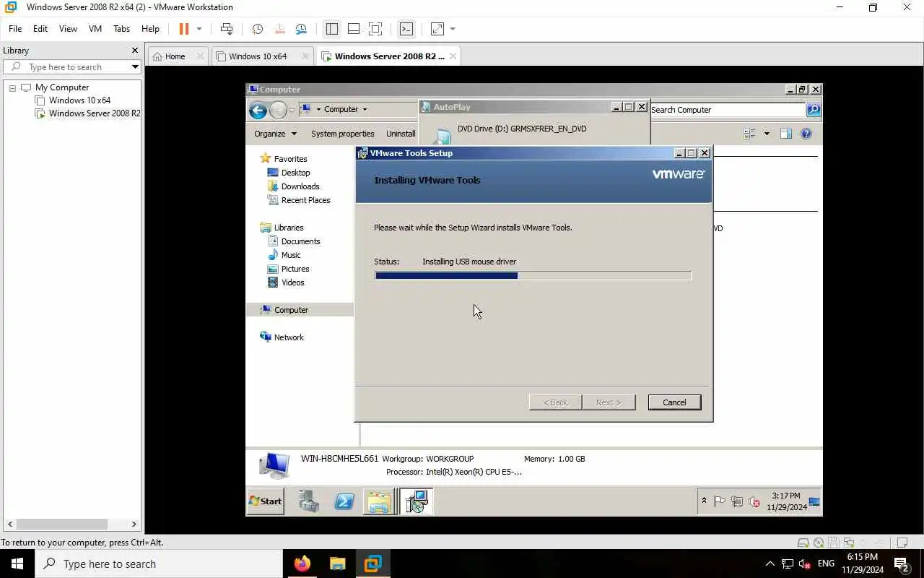
Task: Open the Edit menu
Action: click(x=40, y=29)
